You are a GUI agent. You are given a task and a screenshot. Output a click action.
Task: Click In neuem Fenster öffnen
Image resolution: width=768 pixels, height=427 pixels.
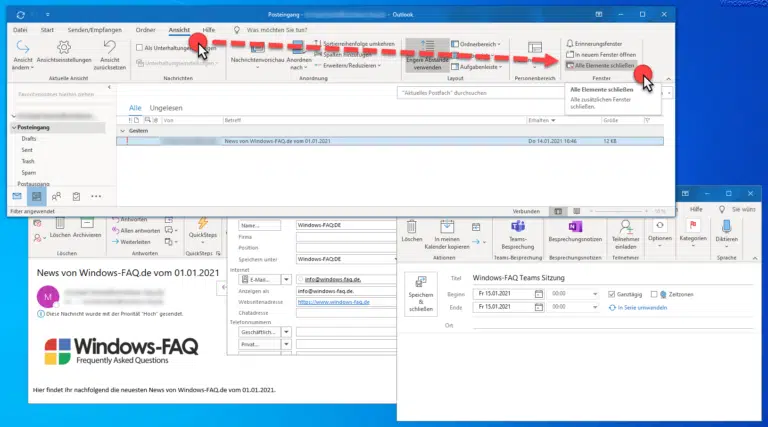[600, 54]
